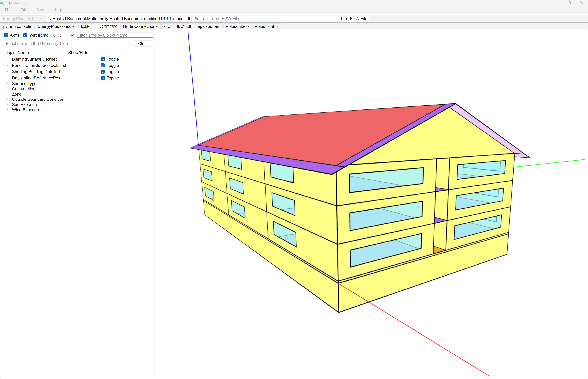Toggle the Axes checkbox

coord(6,35)
